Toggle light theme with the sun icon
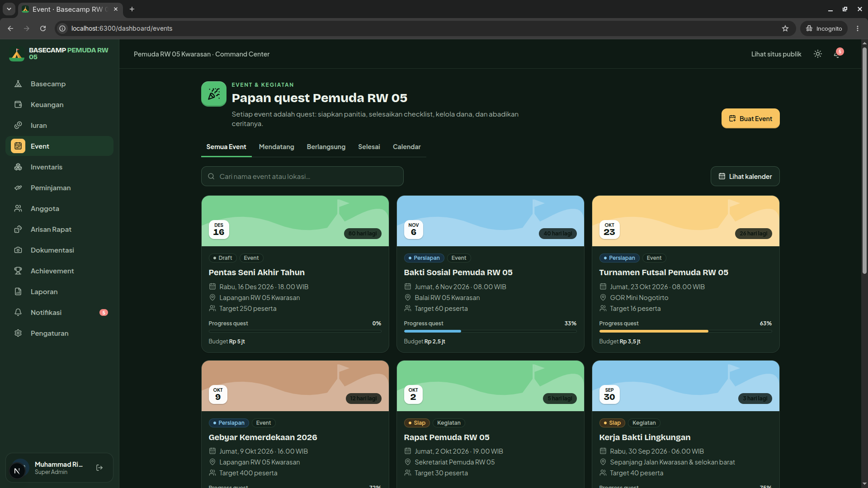 pos(818,54)
